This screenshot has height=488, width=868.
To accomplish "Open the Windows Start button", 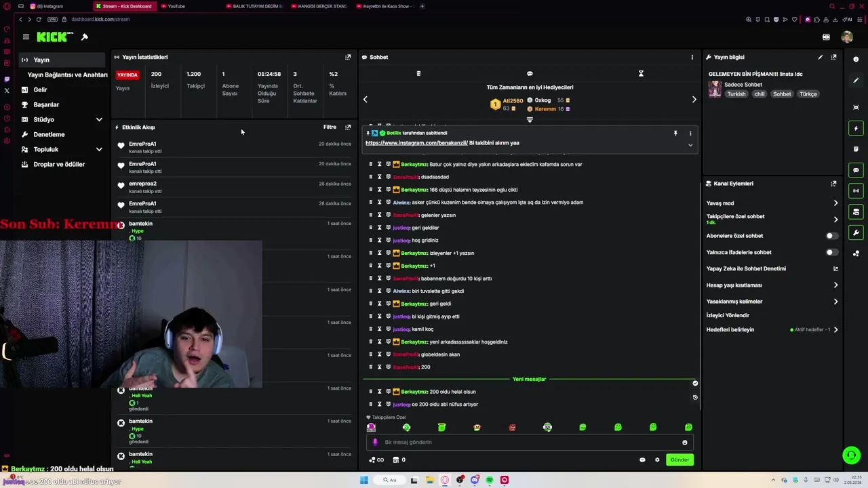I will (x=364, y=480).
